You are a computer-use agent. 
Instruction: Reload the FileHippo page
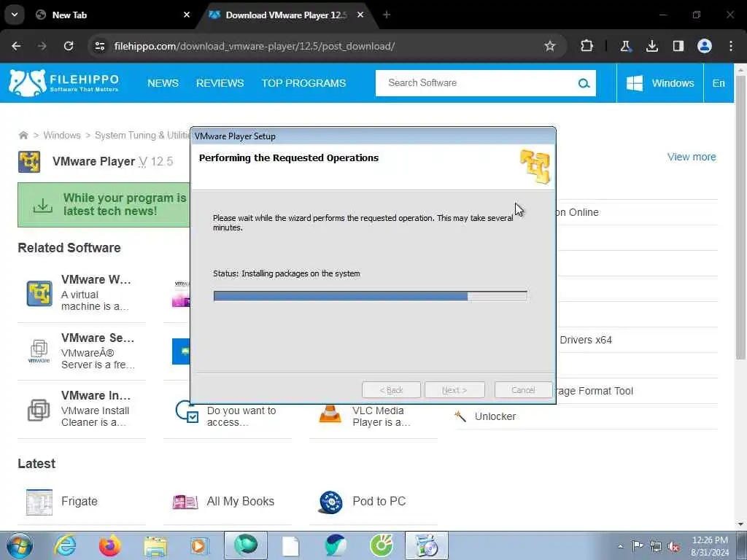[x=69, y=46]
